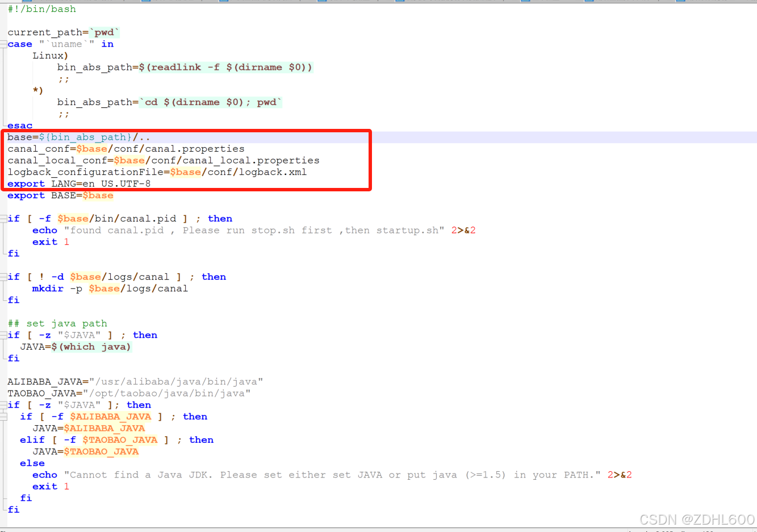
Task: Place cursor on the shebang #!/bin/bash line
Action: tap(40, 9)
